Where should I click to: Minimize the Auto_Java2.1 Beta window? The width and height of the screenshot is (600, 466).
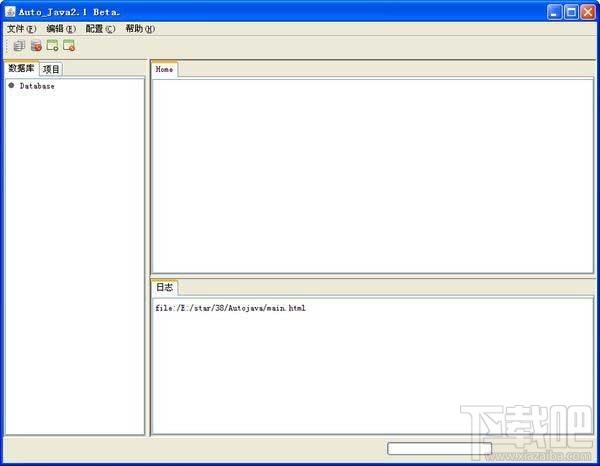[x=554, y=12]
